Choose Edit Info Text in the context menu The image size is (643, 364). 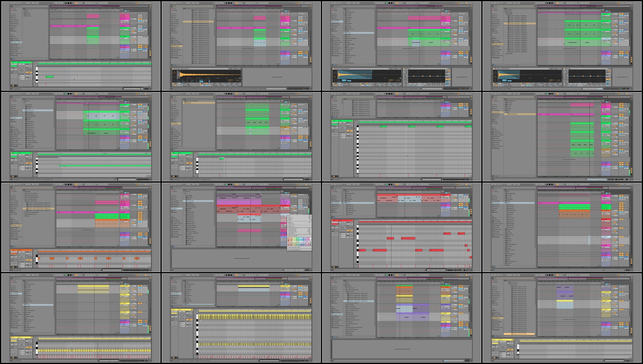299,224
